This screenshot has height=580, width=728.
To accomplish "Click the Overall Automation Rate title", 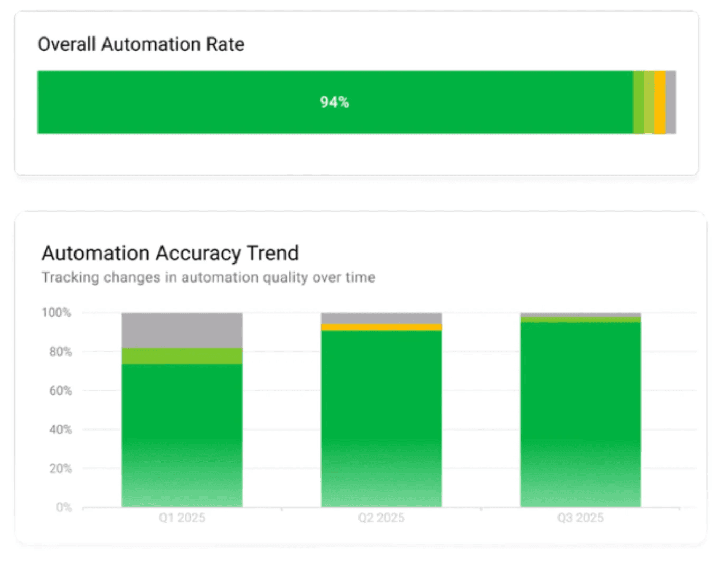I will click(x=140, y=44).
